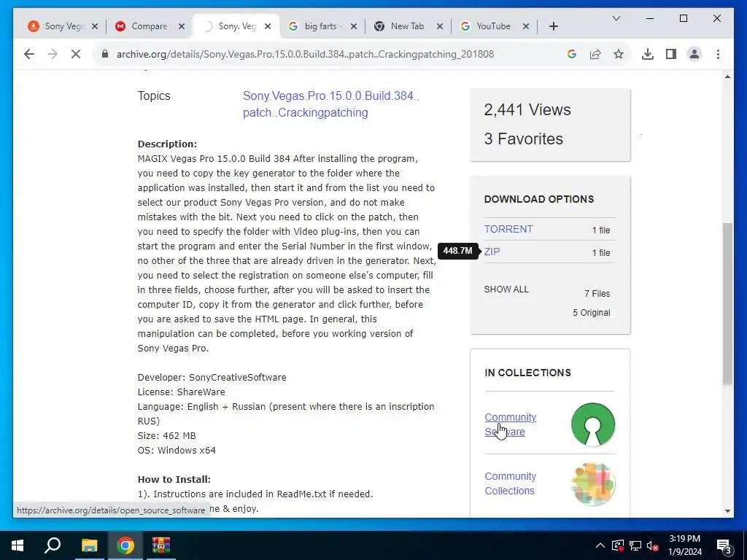Click the Developer: SonyCreativeSoftware text

click(212, 377)
